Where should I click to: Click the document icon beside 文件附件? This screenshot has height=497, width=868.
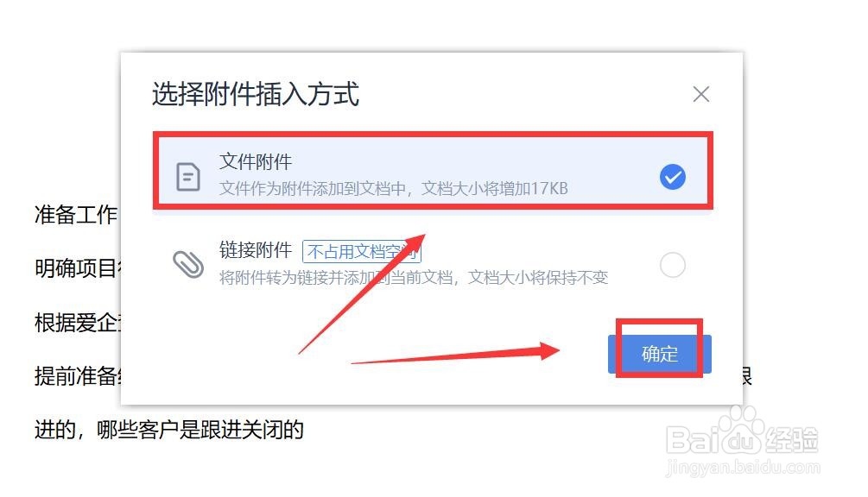(x=188, y=177)
